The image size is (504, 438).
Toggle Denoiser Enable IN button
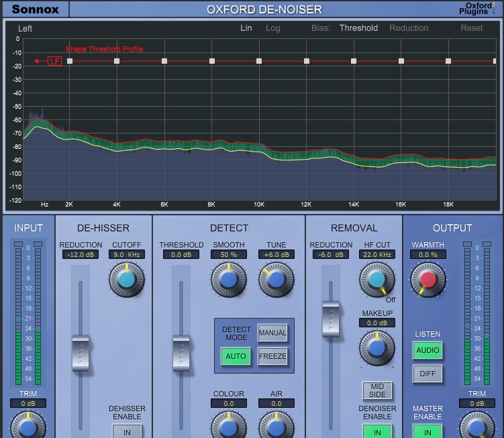click(377, 431)
